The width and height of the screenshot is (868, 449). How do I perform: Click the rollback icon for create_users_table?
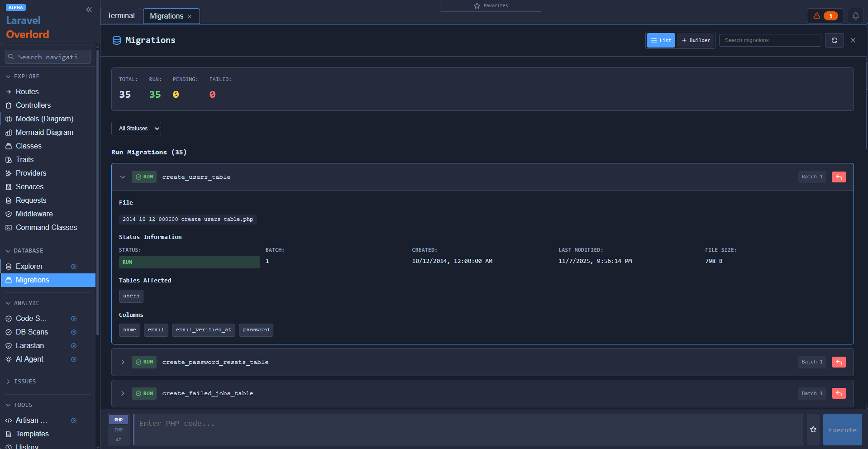tap(838, 177)
